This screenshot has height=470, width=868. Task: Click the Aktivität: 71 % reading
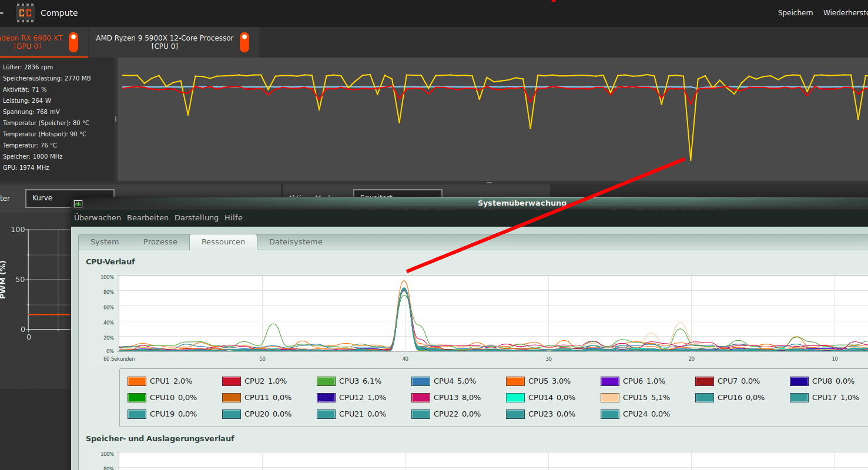(25, 89)
